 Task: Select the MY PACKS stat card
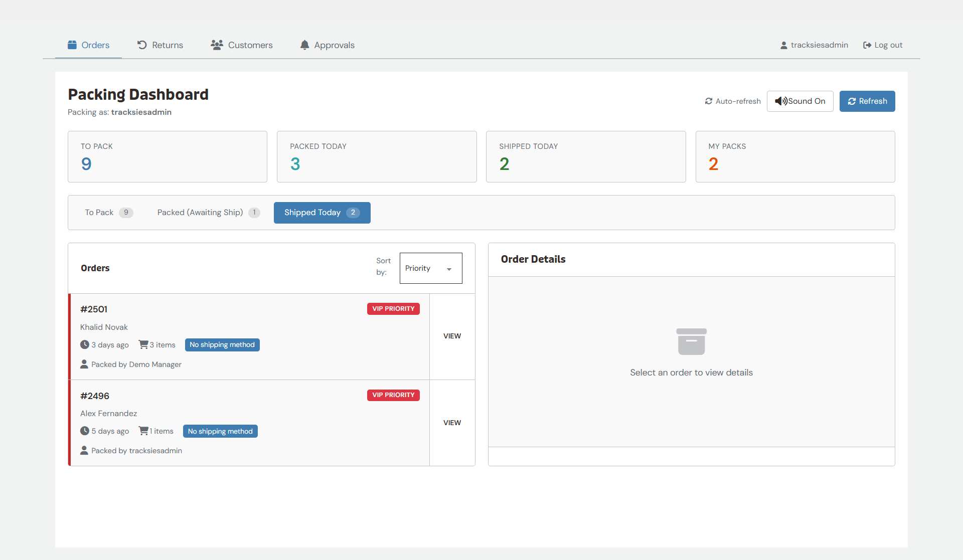(795, 157)
